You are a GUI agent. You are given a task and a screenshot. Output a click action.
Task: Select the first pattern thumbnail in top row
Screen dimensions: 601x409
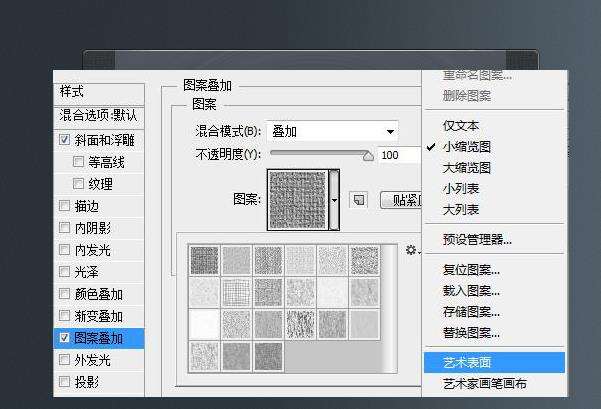(x=204, y=260)
